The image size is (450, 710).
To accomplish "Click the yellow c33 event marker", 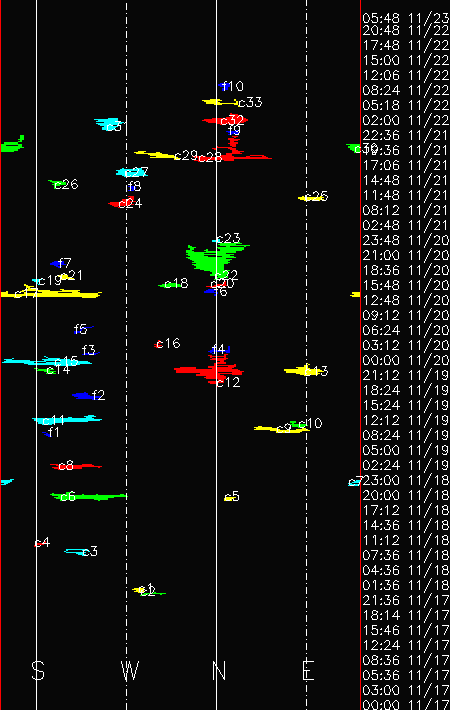I will pyautogui.click(x=220, y=102).
